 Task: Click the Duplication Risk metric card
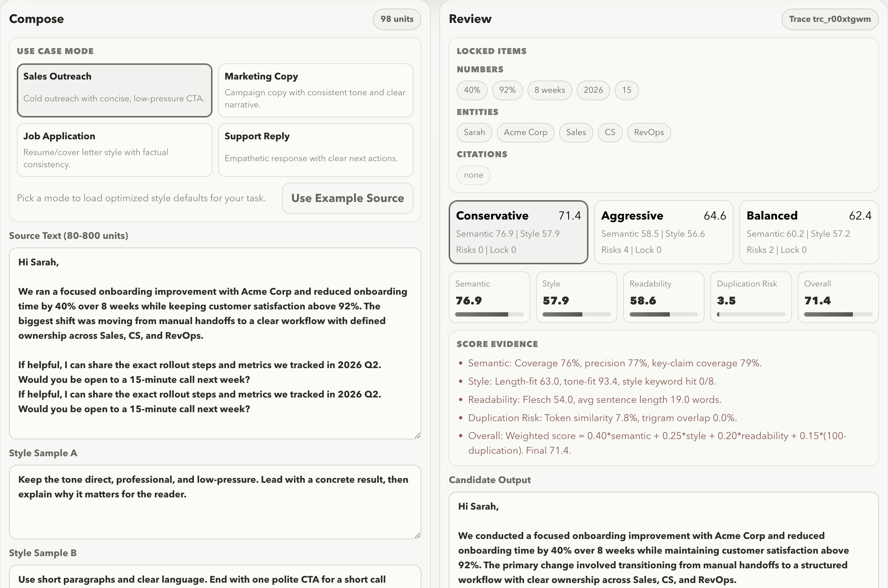pos(750,297)
